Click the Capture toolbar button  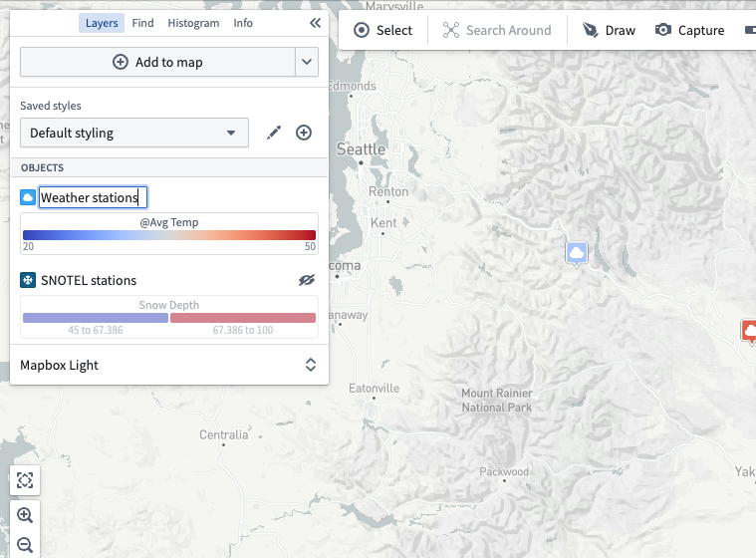click(x=689, y=30)
